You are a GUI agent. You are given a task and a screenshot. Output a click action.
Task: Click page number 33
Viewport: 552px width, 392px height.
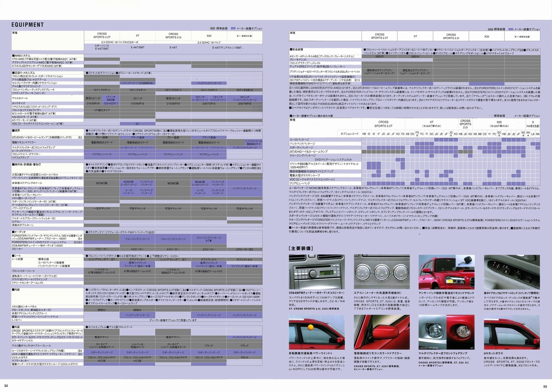click(x=545, y=386)
